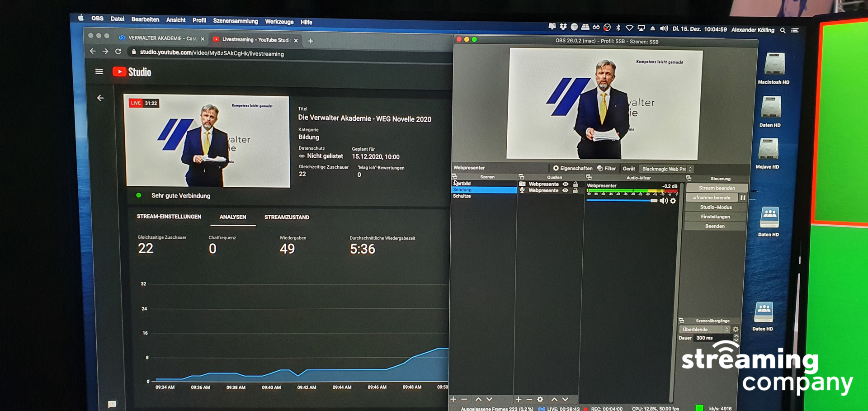The height and width of the screenshot is (411, 868).
Task: Click Aufnahme beenden button
Action: coord(712,198)
